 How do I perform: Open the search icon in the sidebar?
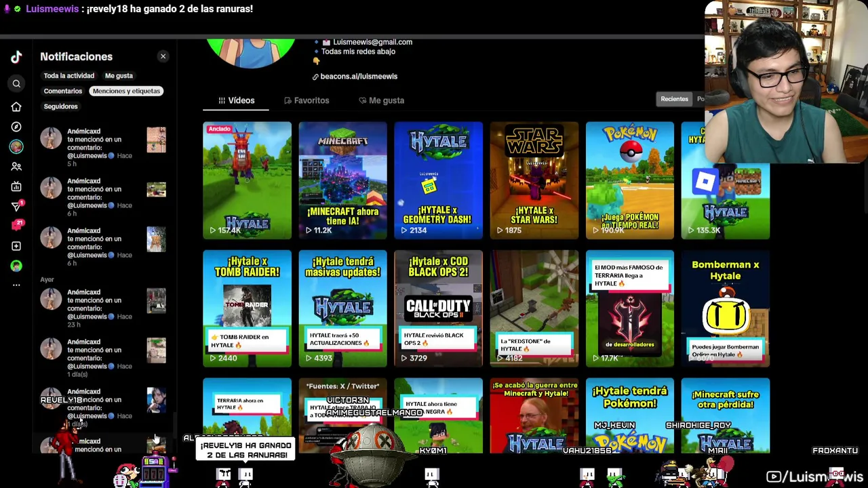coord(16,83)
